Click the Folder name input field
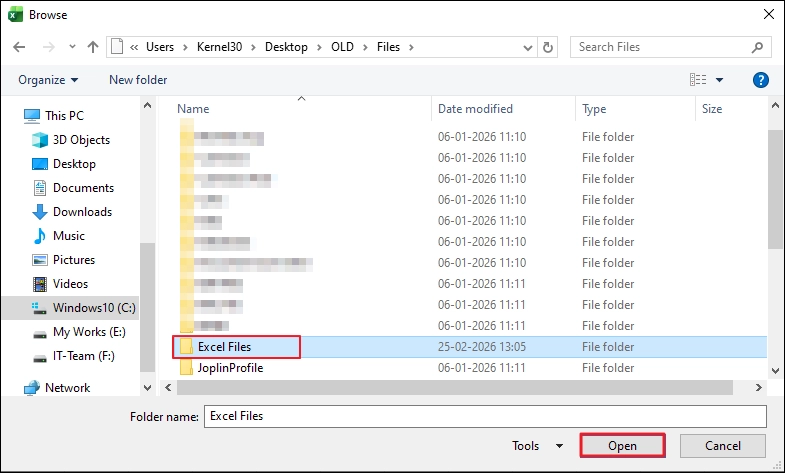 [x=485, y=416]
